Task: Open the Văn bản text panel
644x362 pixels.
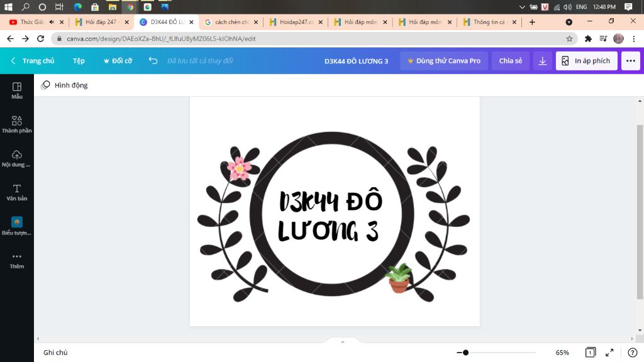Action: point(17,192)
